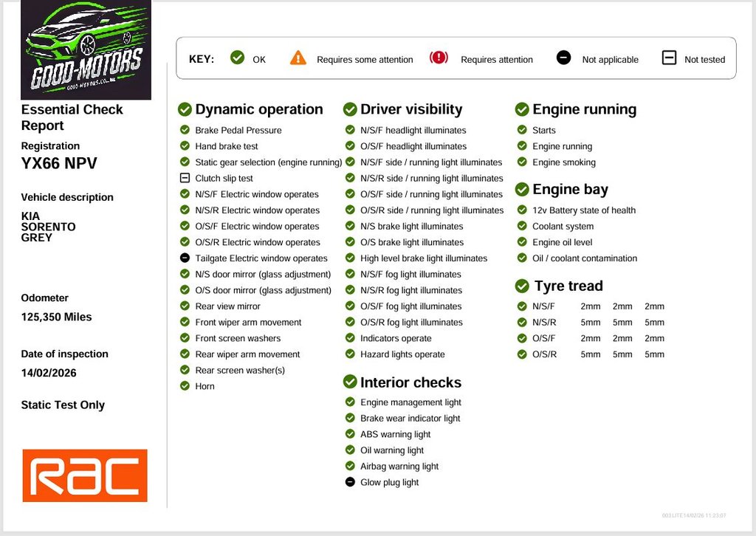Click check mark beside Engine smoking
This screenshot has height=536, width=756.
[522, 162]
